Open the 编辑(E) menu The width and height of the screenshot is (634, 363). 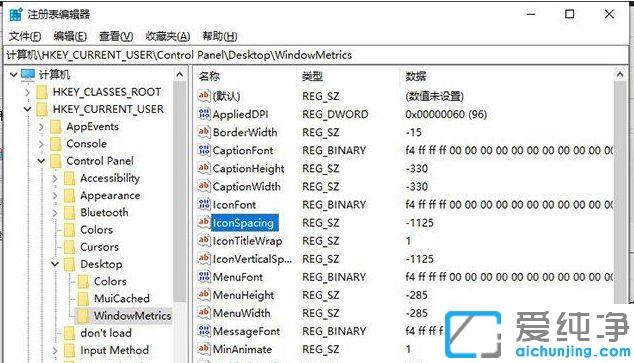tap(70, 36)
